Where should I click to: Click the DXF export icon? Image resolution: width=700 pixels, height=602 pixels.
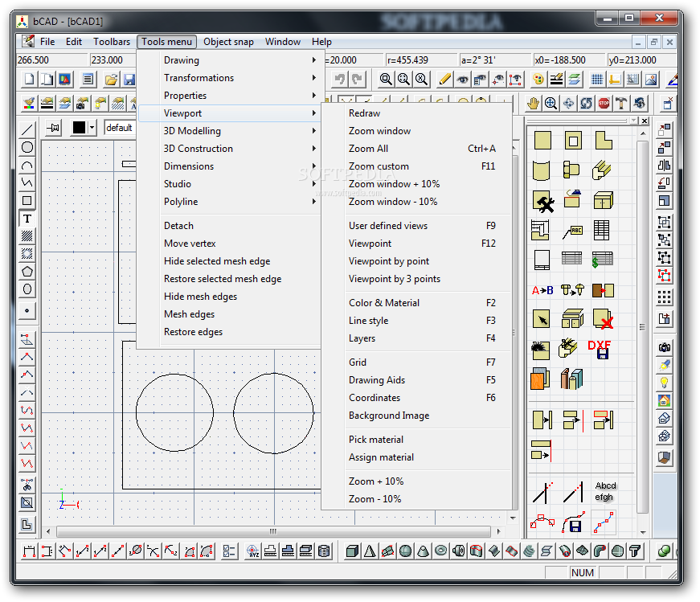600,350
